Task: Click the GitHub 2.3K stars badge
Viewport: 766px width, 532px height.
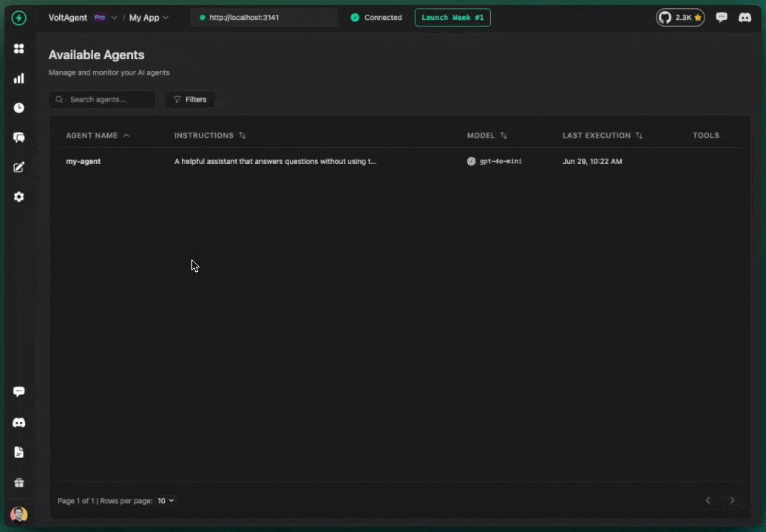Action: pyautogui.click(x=680, y=18)
